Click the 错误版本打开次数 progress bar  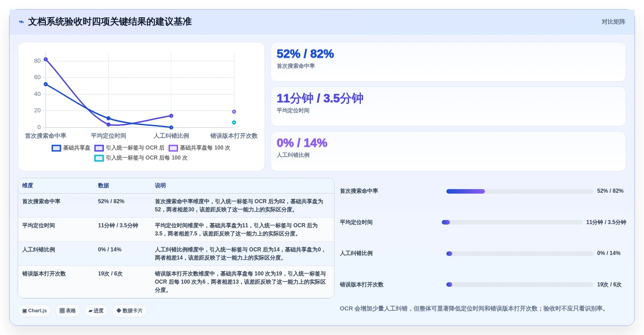click(x=519, y=285)
